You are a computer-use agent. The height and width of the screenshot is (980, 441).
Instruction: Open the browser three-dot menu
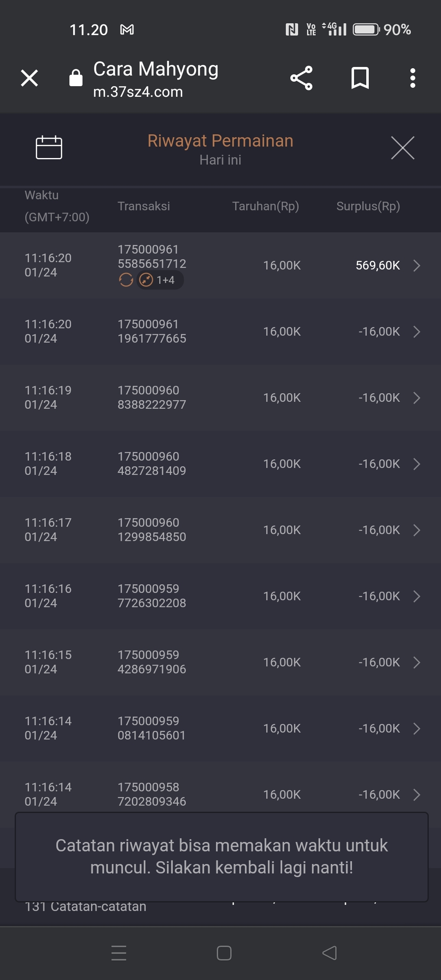click(x=413, y=78)
